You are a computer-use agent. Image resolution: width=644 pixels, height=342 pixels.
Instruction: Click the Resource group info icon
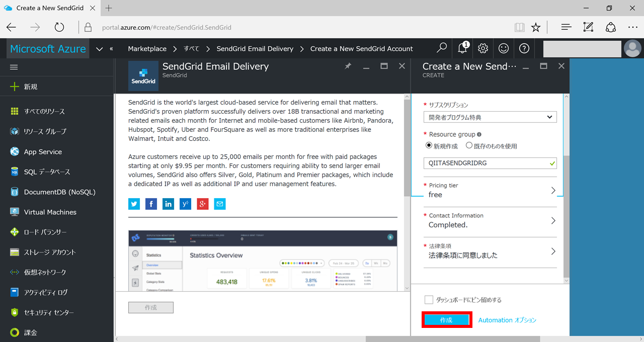[x=479, y=135]
